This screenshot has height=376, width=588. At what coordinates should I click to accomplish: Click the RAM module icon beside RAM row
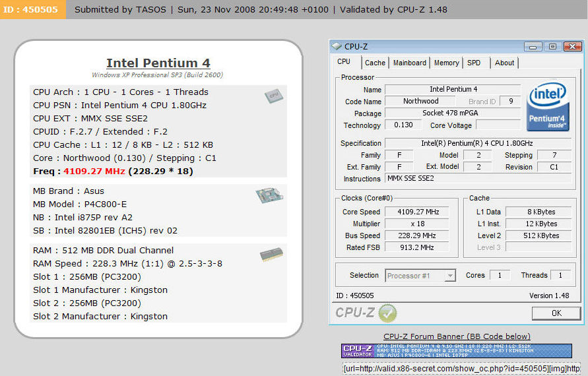click(271, 255)
